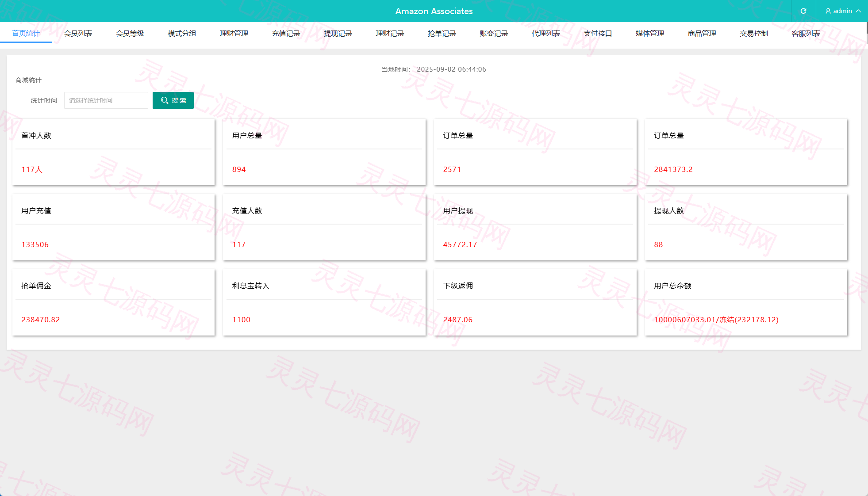The image size is (868, 496).
Task: Click the page vertical scrollbar
Action: pos(866,33)
